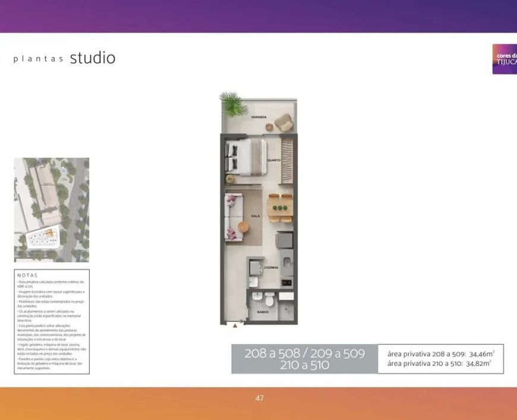Select the sofa in the Sala
Screen dimensions: 517x420
tap(234, 217)
